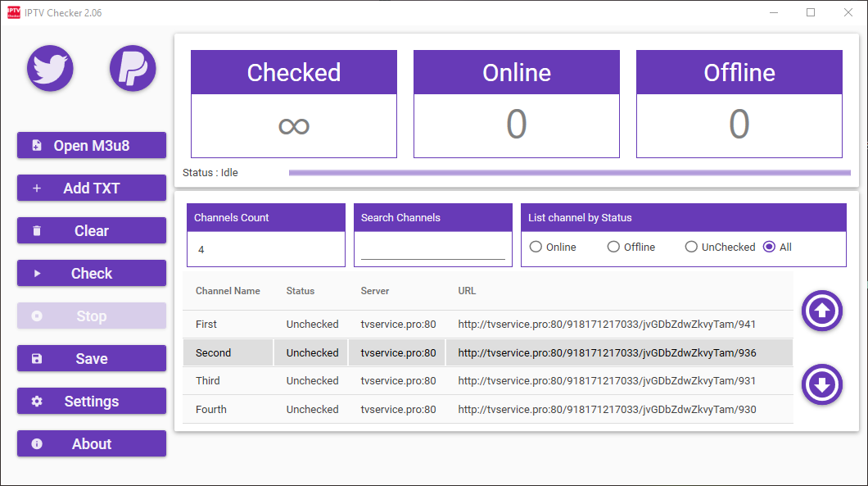Open M3u8 playlist file button
Screen dimensions: 868x486
pyautogui.click(x=92, y=146)
